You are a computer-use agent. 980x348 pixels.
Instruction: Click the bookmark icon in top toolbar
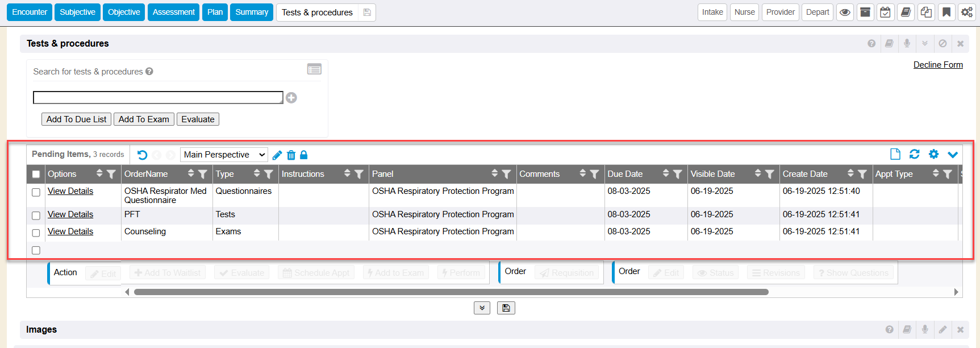tap(946, 13)
